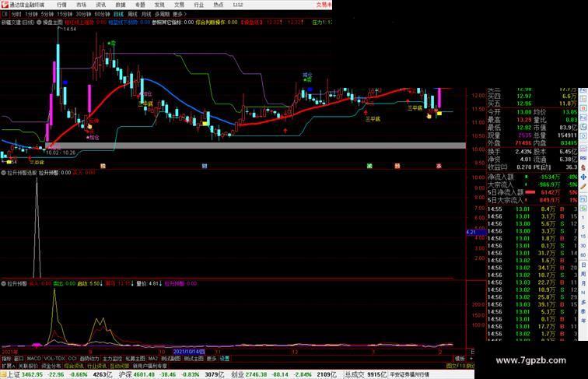Image resolution: width=588 pixels, height=379 pixels.
Task: Click the 净流入额 row in fund panel
Action: [x=532, y=177]
